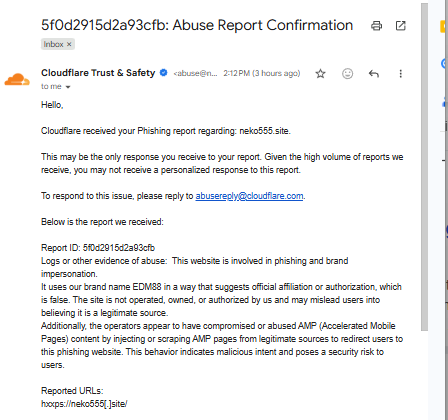Remove the Inbox label with its x
The height and width of the screenshot is (420, 448).
(x=69, y=44)
